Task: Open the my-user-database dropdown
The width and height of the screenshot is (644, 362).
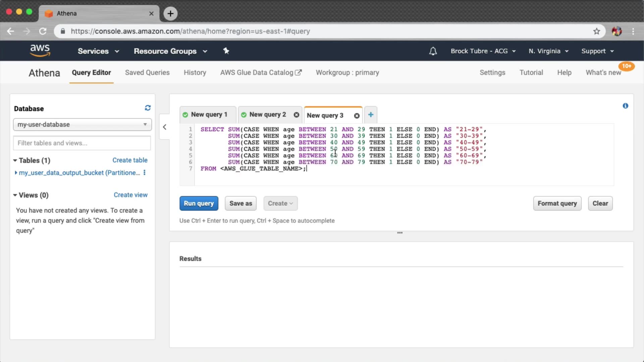Action: tap(82, 124)
